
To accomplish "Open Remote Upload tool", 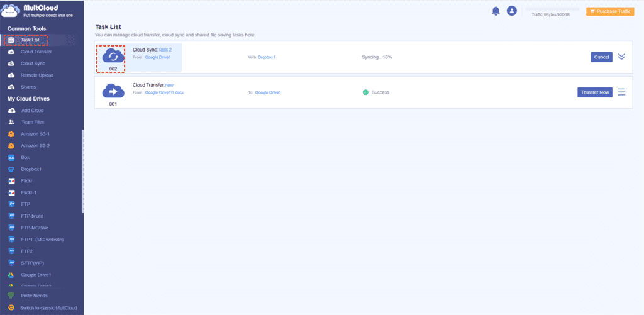I will tap(37, 75).
